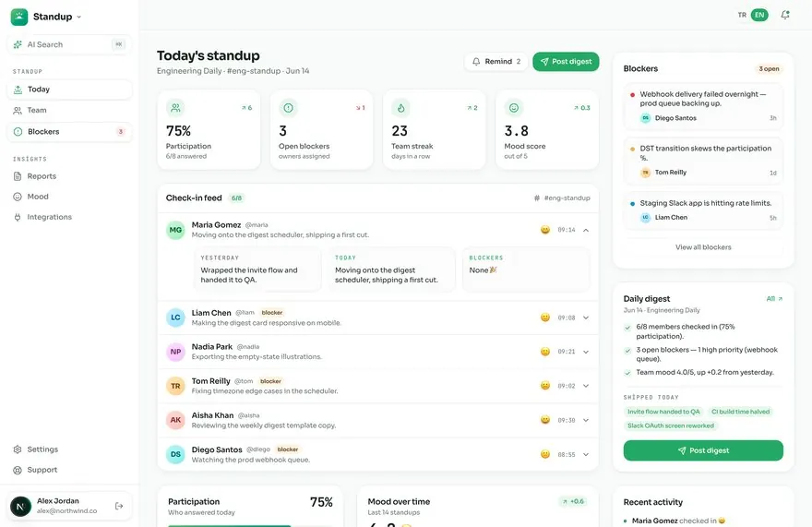Click the red dot on webhook blocker
The width and height of the screenshot is (812, 527).
pos(632,95)
